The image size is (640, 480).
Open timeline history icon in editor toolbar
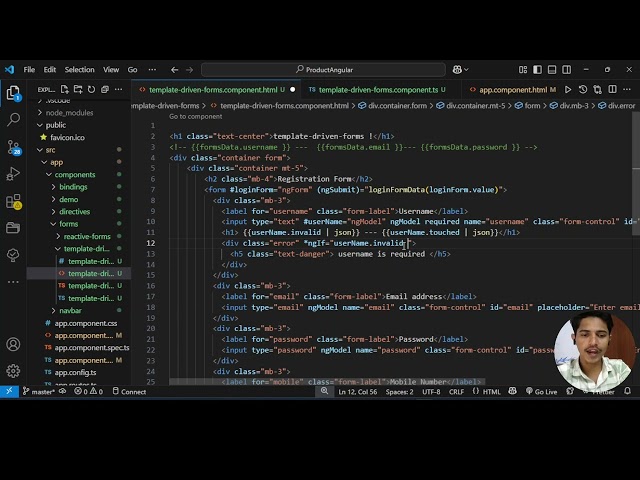[583, 89]
